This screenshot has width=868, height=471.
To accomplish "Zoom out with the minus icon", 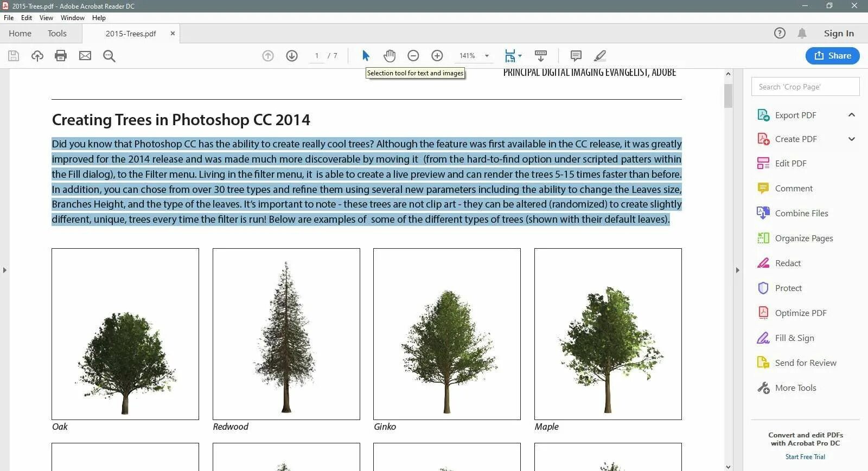I will (x=413, y=56).
